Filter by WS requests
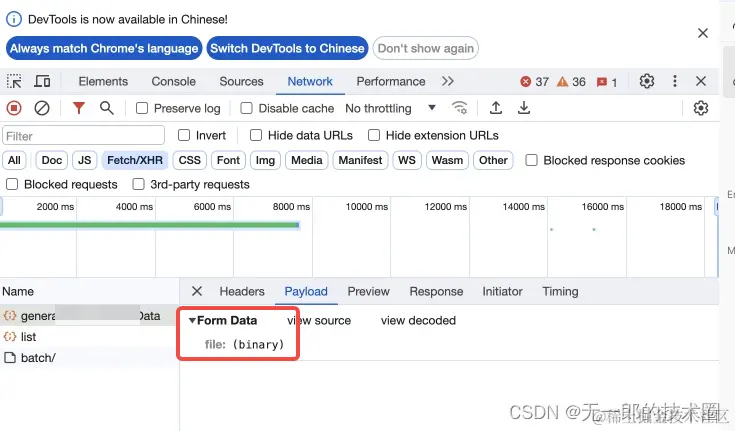Viewport: 735px width, 431px height. tap(407, 160)
